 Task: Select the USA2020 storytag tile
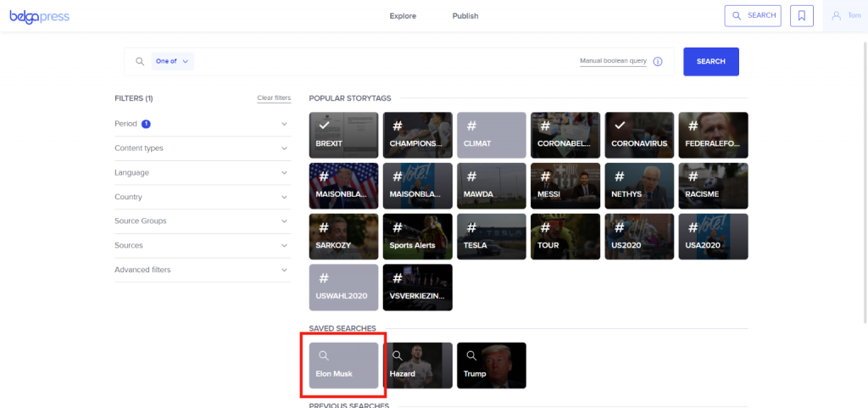pyautogui.click(x=713, y=237)
